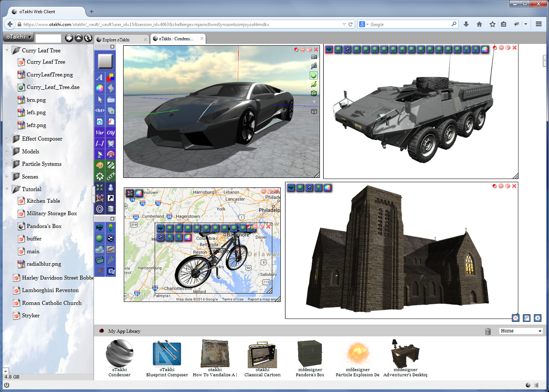Viewport: 549px width, 392px height.
Task: Click the green cube icon in Lamborghini viewport
Action: pyautogui.click(x=314, y=93)
